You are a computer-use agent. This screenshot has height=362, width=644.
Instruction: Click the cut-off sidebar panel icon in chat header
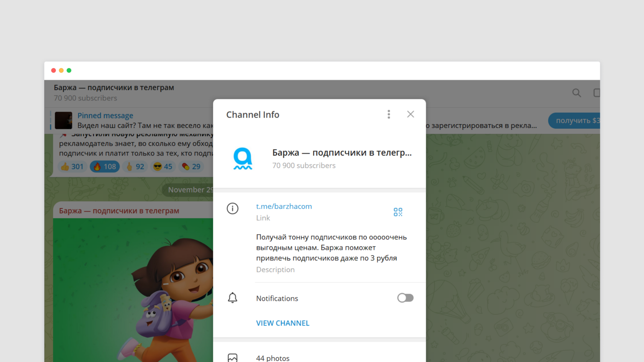[596, 93]
